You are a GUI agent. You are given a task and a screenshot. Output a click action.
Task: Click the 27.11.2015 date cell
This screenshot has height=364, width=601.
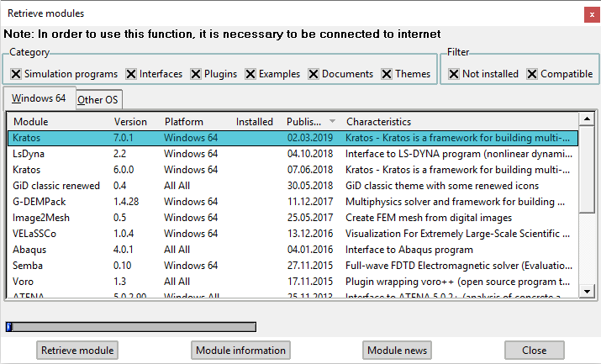(x=310, y=266)
